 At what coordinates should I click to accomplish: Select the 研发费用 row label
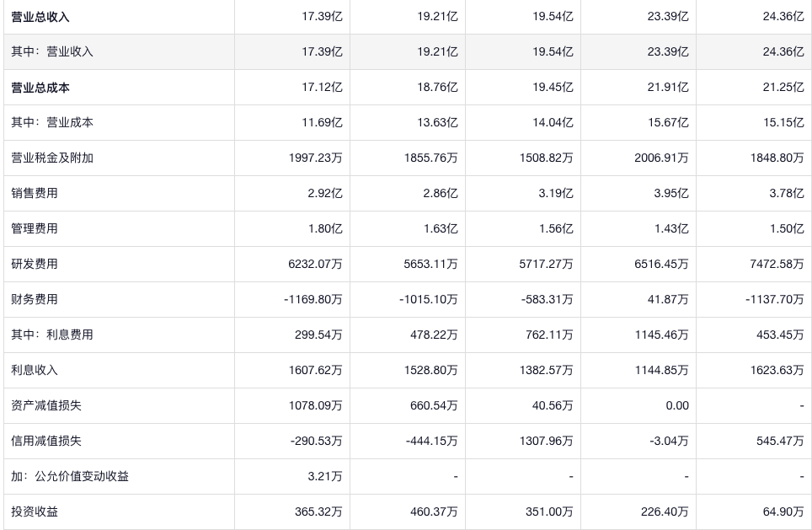[x=35, y=265]
